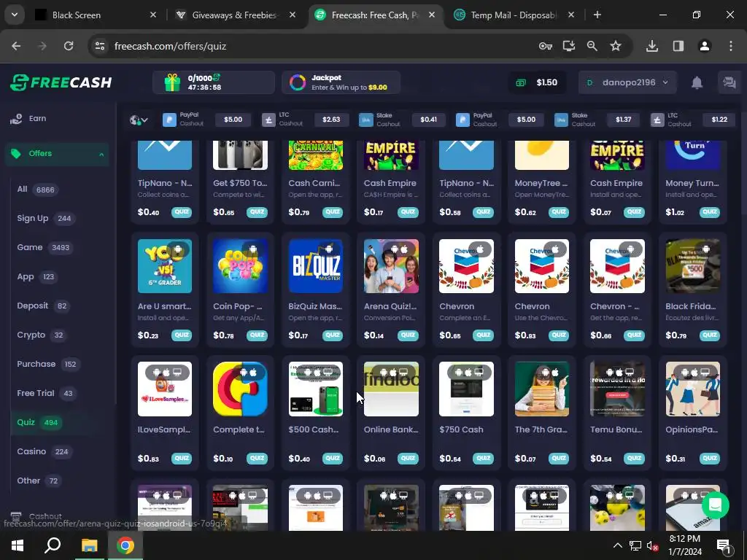Click QUIZ badge on Money Turn offer
The image size is (747, 560).
coord(709,212)
